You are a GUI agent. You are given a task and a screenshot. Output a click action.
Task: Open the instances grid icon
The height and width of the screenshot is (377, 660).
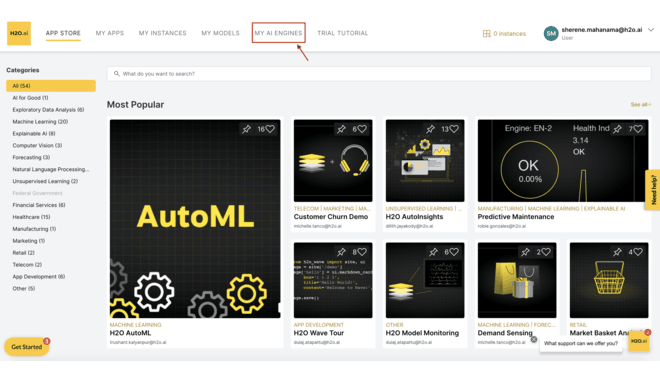[x=487, y=34]
